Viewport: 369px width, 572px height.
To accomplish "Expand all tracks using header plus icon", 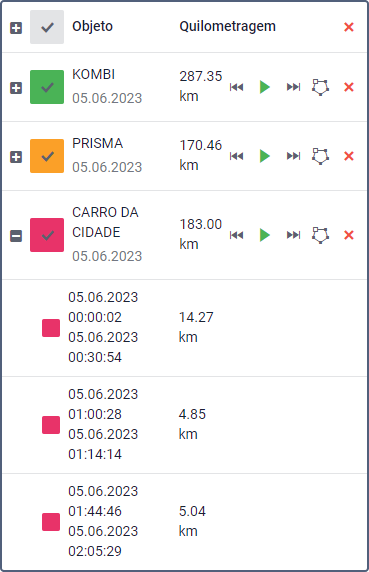I will 16,28.
